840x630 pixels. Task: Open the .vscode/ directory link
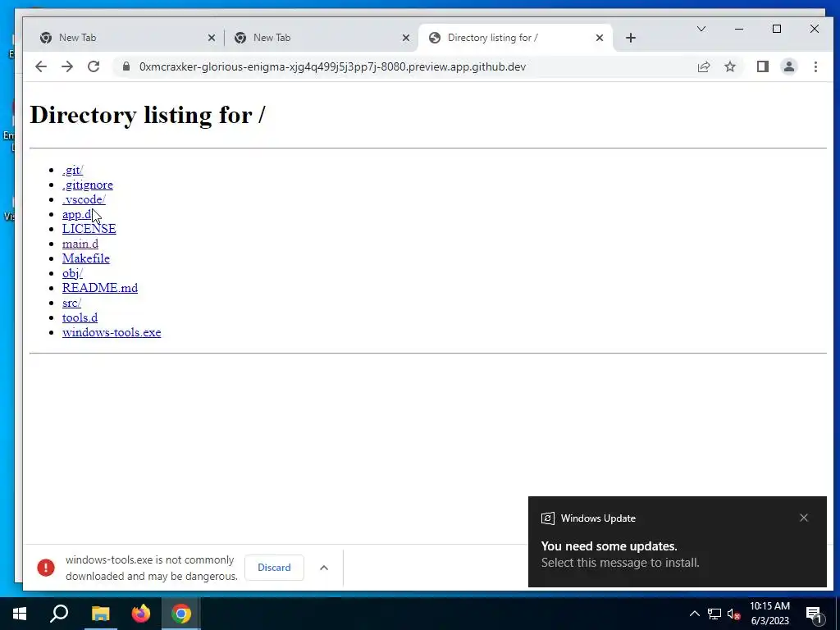point(84,199)
